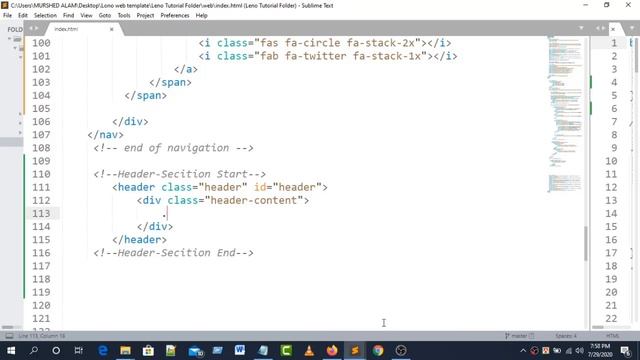Viewport: 640px width, 360px height.
Task: Click Line 113, Column 16 status text
Action: [x=42, y=336]
